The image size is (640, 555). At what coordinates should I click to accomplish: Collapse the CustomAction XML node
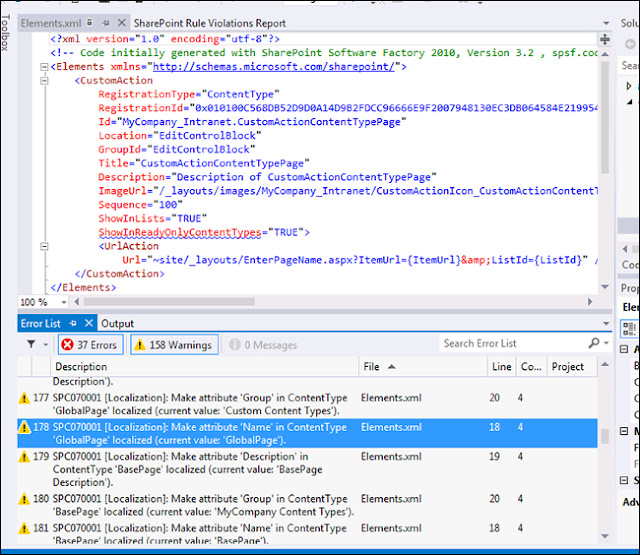(x=44, y=81)
